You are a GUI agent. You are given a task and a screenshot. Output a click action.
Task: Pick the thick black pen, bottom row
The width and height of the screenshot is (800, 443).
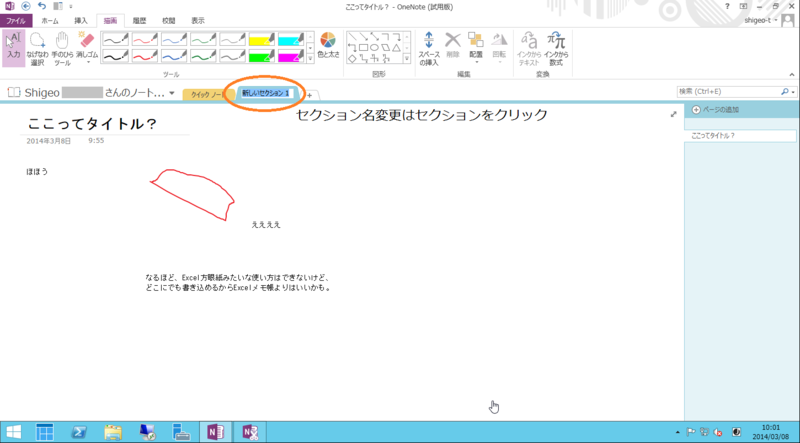115,55
